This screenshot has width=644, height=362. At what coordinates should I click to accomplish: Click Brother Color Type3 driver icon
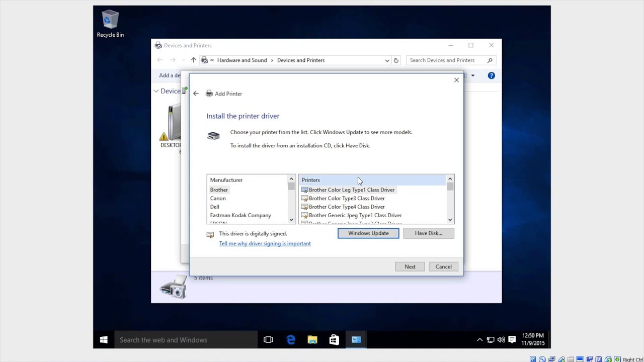304,199
